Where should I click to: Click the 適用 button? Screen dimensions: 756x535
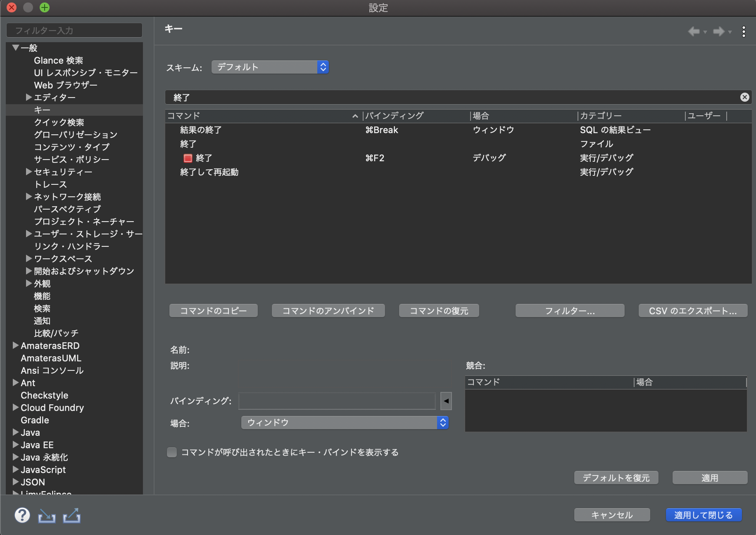(x=710, y=478)
